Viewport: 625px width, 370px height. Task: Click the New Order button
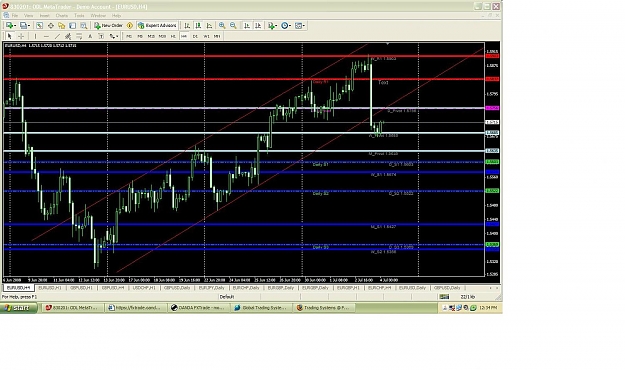(x=108, y=26)
